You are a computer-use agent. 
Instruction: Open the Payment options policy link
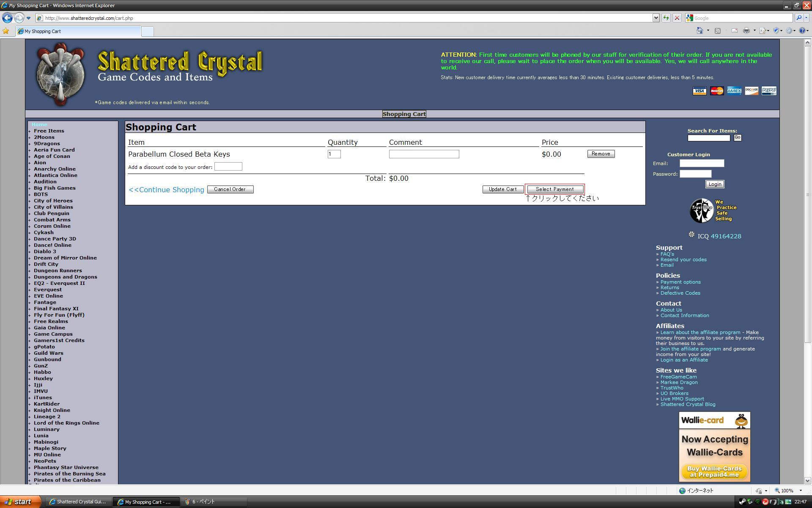point(680,282)
